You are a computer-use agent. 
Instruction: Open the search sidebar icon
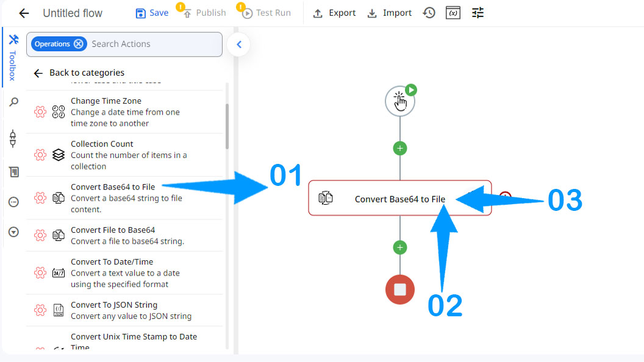(x=13, y=102)
